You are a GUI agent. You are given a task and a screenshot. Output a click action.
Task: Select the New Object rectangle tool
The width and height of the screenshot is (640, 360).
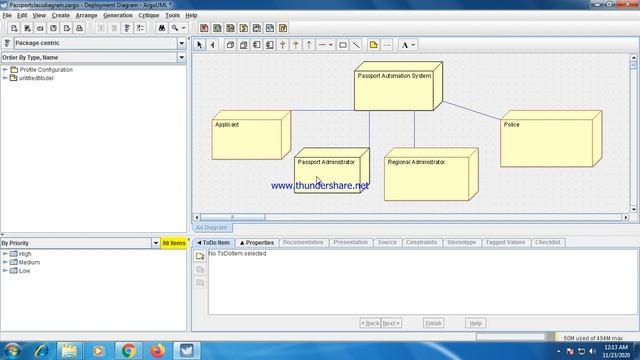(x=343, y=45)
